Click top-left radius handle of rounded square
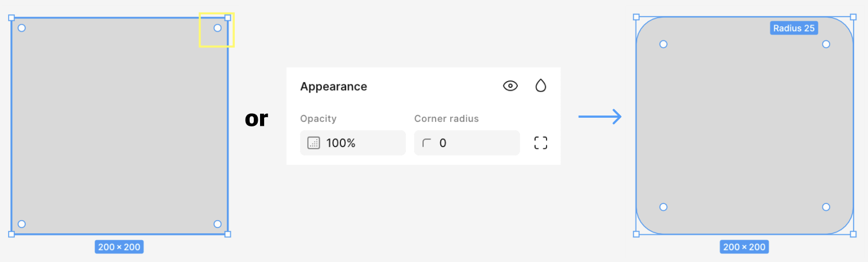This screenshot has width=868, height=262. [664, 44]
